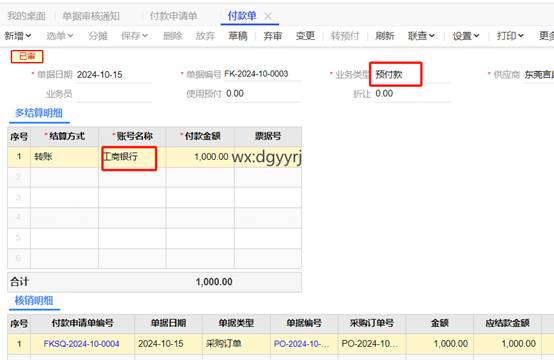Image resolution: width=554 pixels, height=360 pixels.
Task: Expand the 打印 dropdown
Action: [510, 36]
